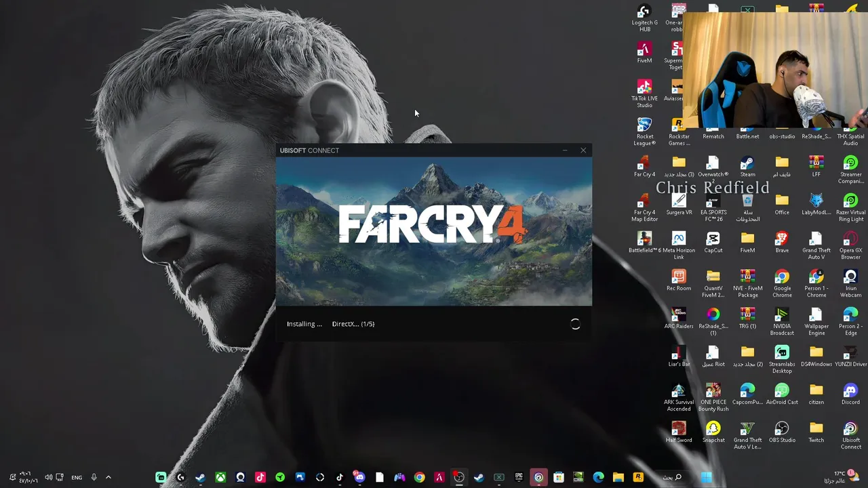Screen dimensions: 868x488
Task: Open the citizen folder on desktop
Action: tap(816, 394)
